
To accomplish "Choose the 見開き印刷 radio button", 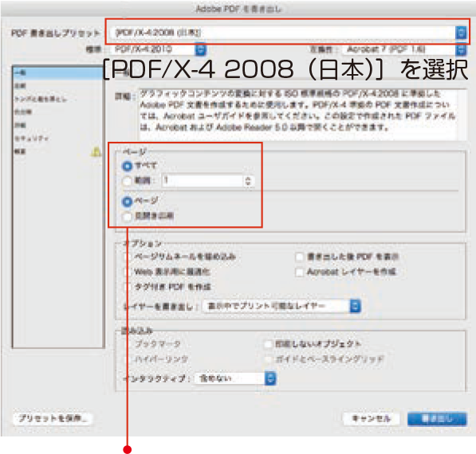I will point(127,217).
